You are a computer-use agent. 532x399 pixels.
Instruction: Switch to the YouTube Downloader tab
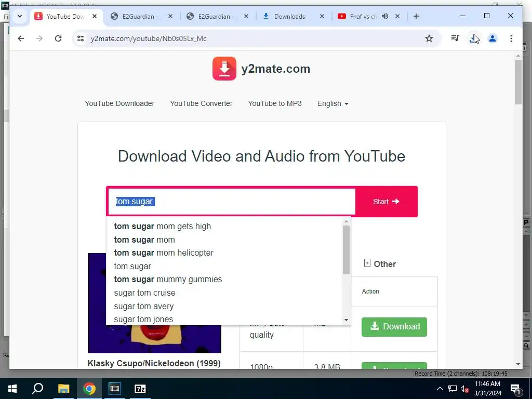pyautogui.click(x=65, y=16)
